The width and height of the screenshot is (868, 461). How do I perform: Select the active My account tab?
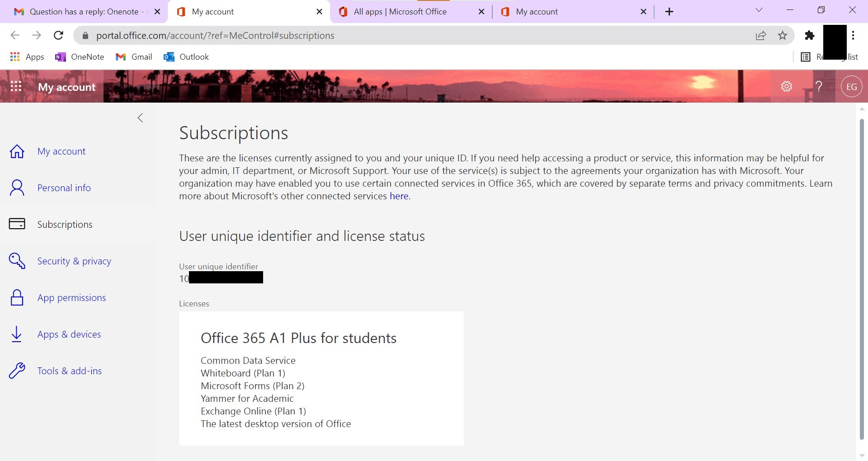249,12
